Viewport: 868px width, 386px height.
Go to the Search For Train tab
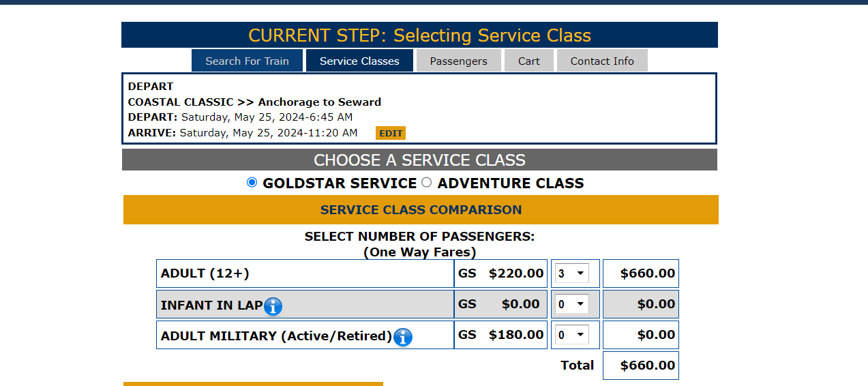coord(247,61)
